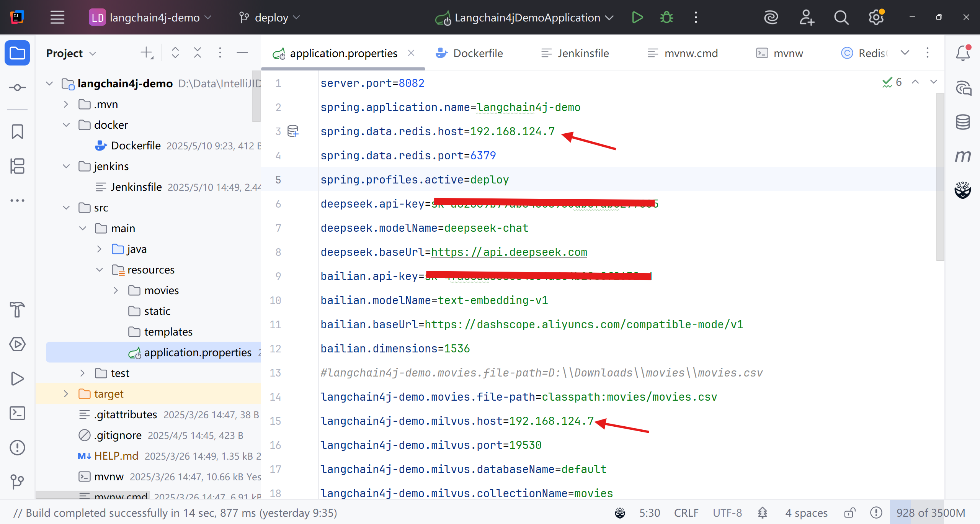
Task: Open the Maven tool window
Action: pos(963,156)
